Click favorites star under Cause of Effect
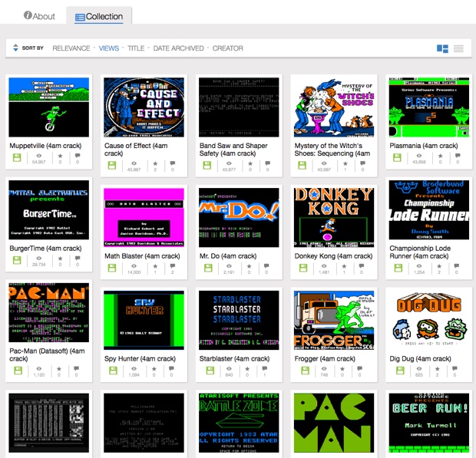Image resolution: width=476 pixels, height=458 pixels. [x=155, y=163]
